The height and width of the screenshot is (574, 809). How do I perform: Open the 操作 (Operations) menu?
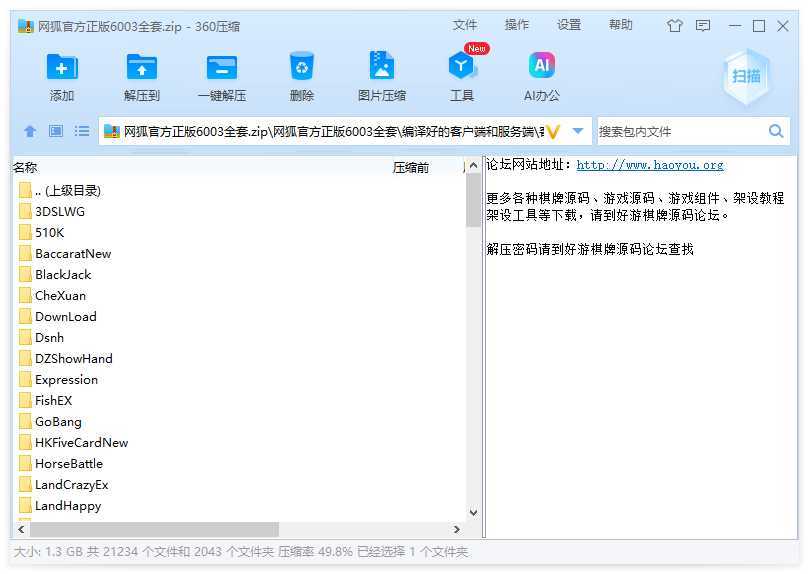517,25
